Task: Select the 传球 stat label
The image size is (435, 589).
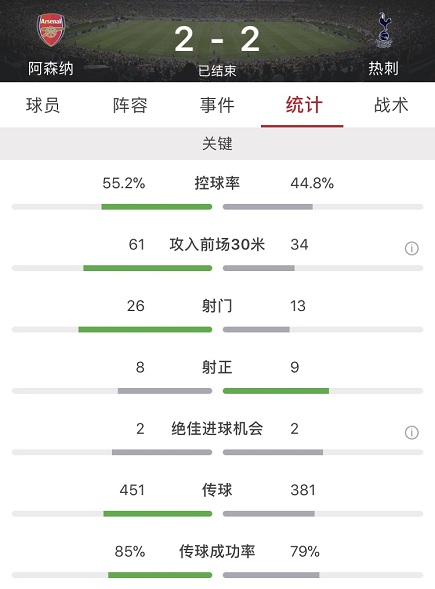Action: (x=217, y=490)
